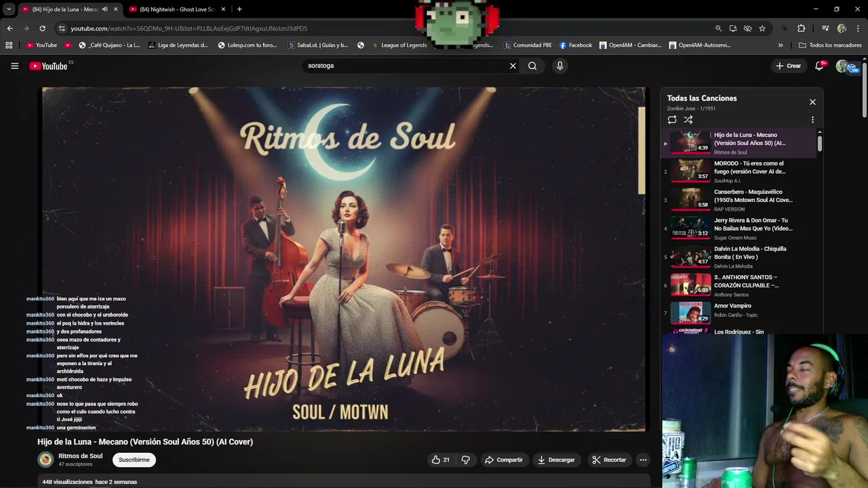Open Ritmos de Soul channel avatar

tap(45, 460)
